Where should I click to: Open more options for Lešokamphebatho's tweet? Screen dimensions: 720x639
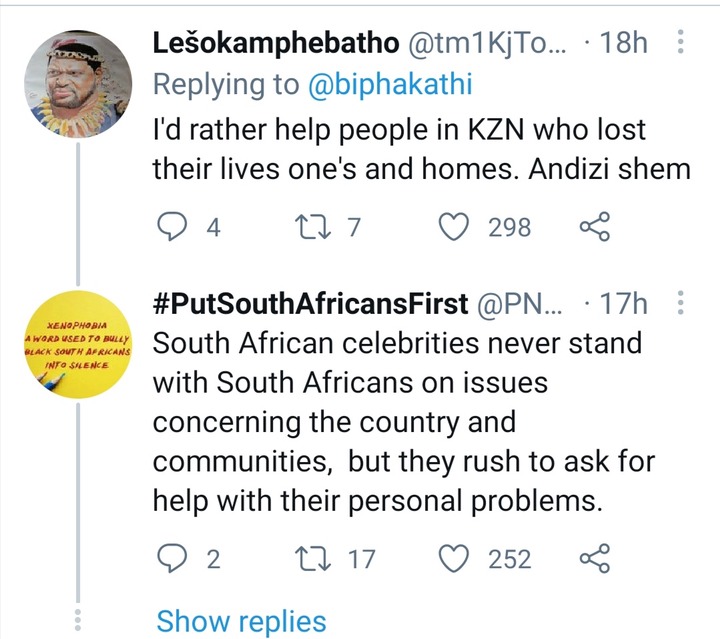pos(681,42)
